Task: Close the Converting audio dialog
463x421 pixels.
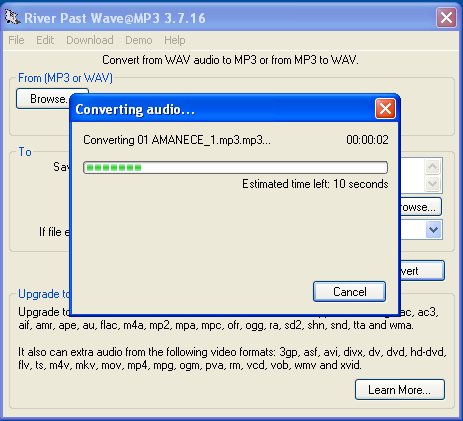Action: (385, 109)
